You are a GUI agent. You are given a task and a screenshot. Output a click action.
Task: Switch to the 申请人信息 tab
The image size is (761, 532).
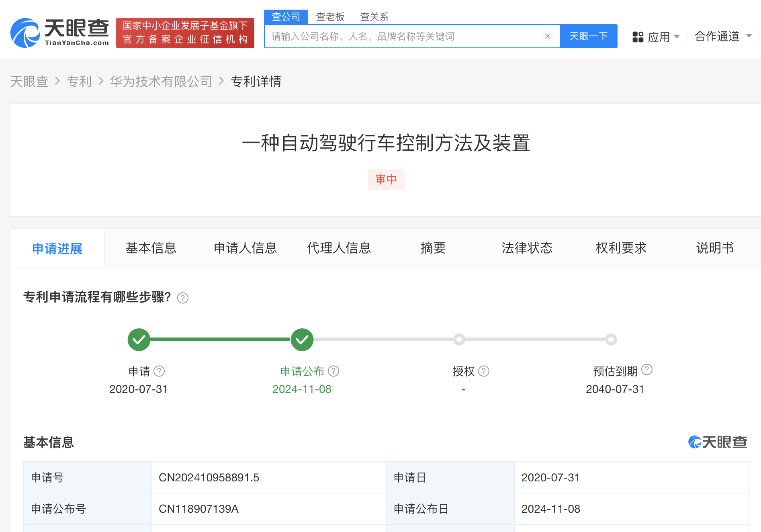click(245, 248)
